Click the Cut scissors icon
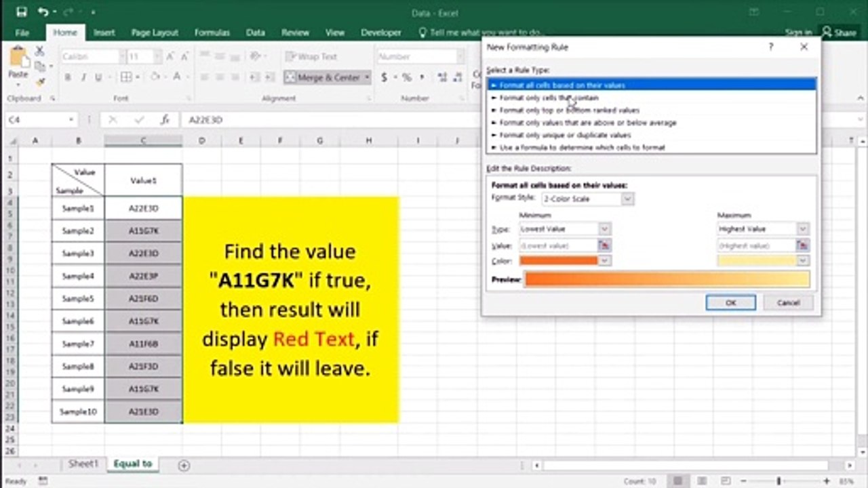The width and height of the screenshot is (868, 488). coord(40,51)
